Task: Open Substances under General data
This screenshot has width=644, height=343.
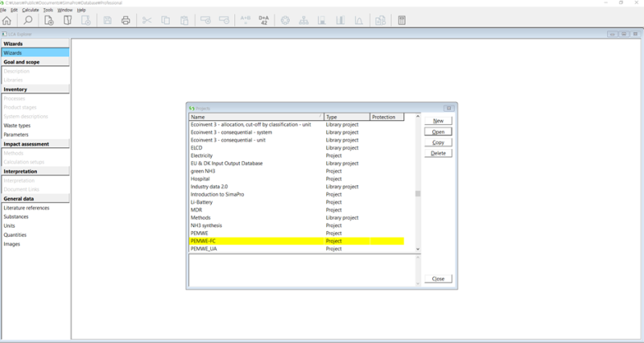Action: pyautogui.click(x=16, y=217)
